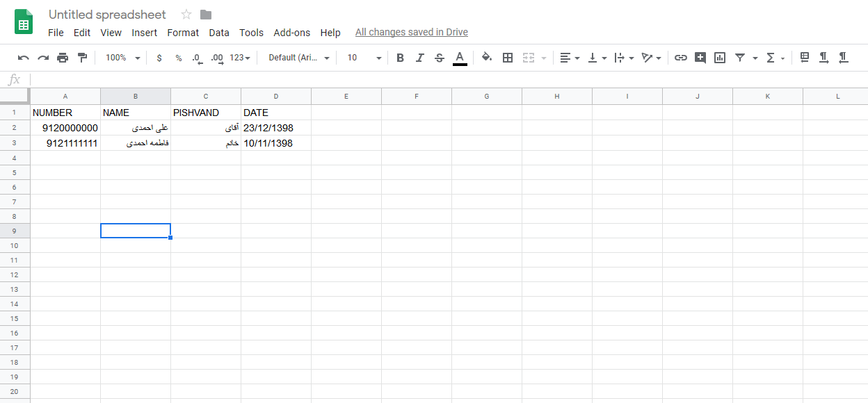Open the File menu
This screenshot has height=403, width=868.
point(56,33)
